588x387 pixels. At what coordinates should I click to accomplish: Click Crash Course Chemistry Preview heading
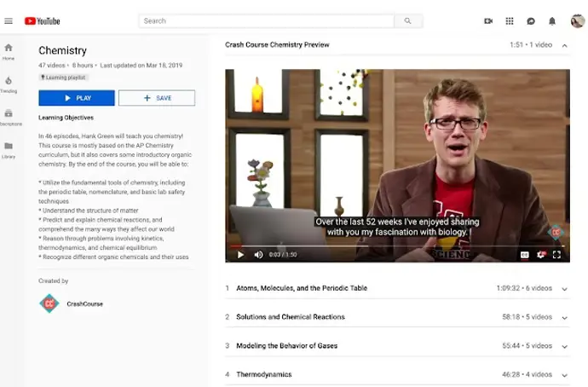[x=277, y=44]
